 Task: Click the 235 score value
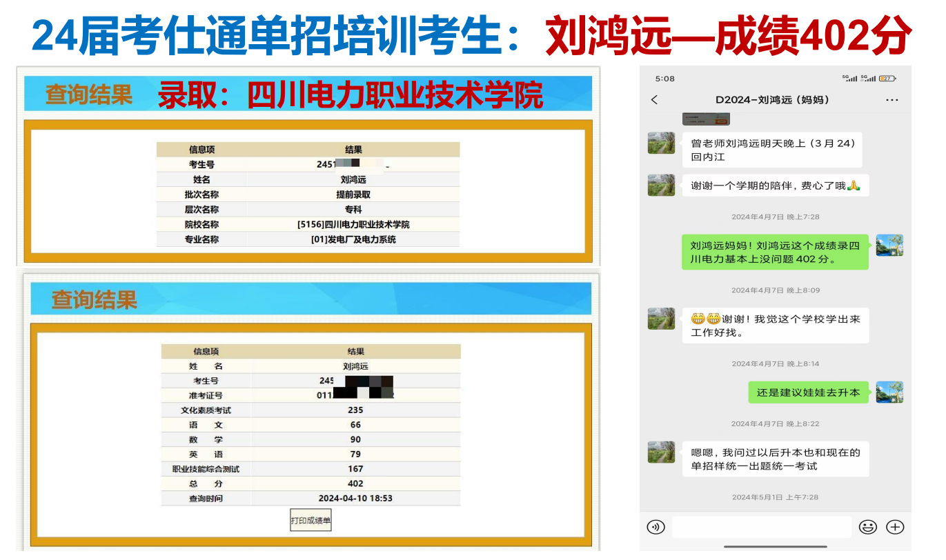355,410
